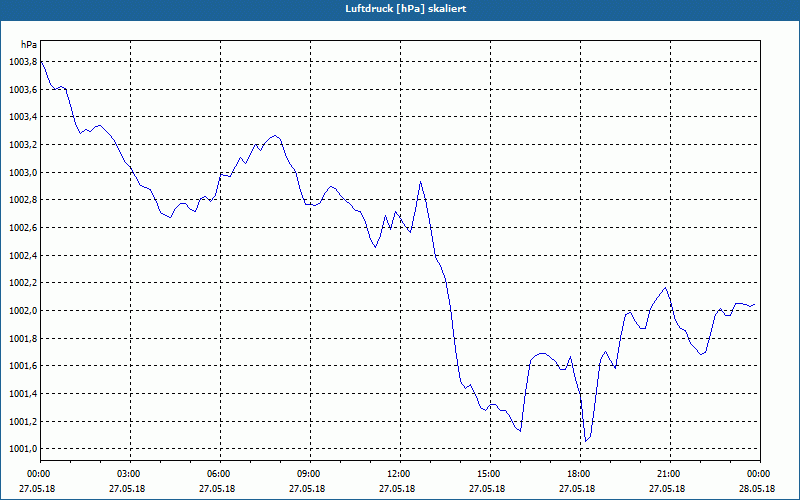The width and height of the screenshot is (800, 500).
Task: Choose the 1001,0 axis label
Action: point(23,448)
